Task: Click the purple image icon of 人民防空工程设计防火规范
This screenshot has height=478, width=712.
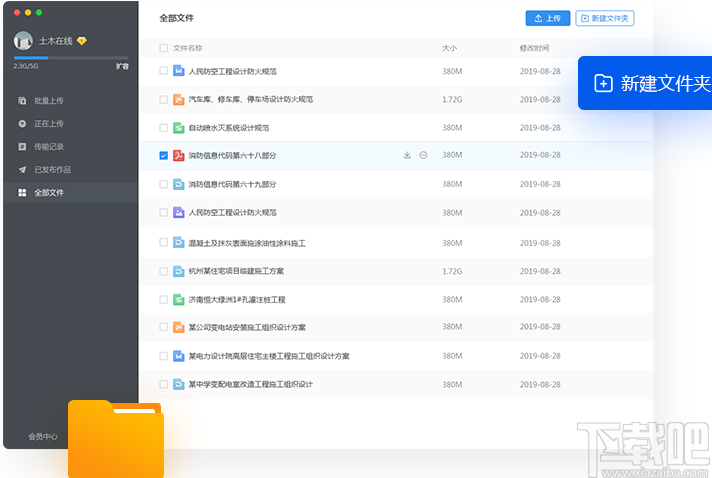Action: point(178,212)
